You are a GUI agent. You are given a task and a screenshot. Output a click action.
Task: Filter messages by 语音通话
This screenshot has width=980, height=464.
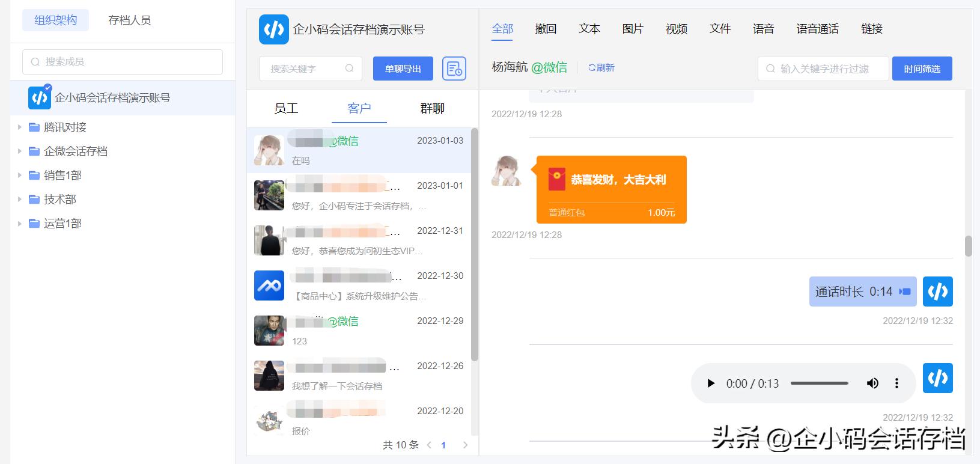817,29
